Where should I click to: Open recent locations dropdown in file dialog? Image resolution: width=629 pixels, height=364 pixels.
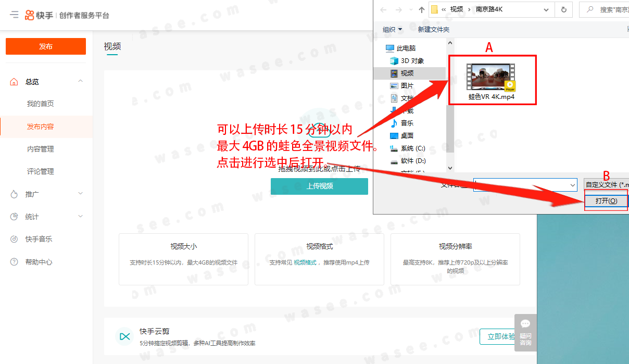(411, 10)
